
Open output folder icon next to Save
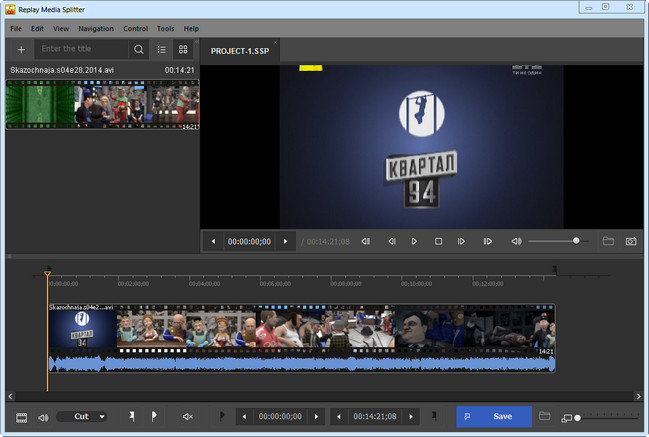pos(545,416)
